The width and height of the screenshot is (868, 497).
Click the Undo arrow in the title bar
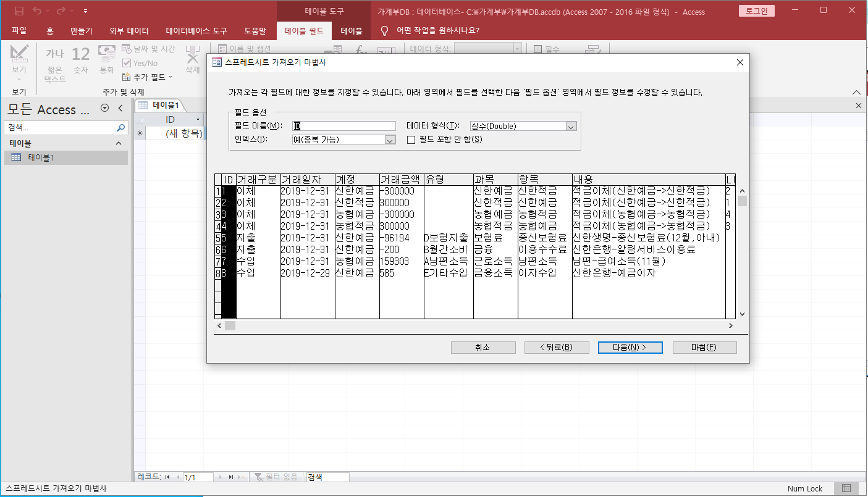37,11
